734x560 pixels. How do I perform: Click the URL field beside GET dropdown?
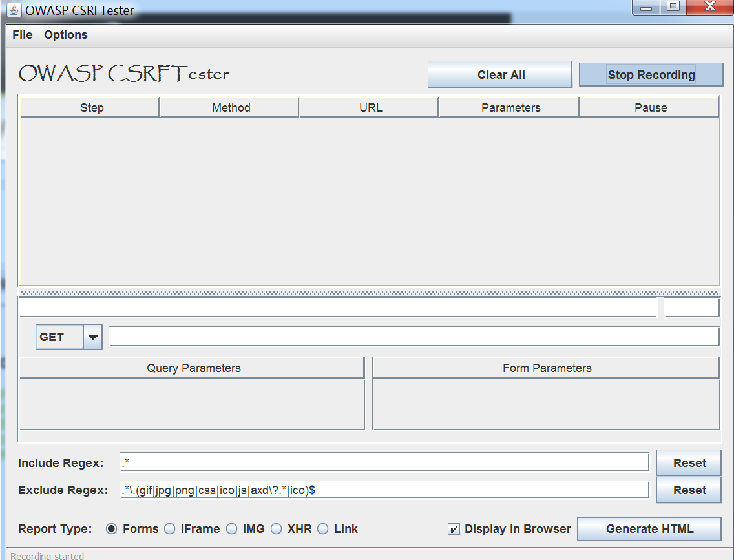click(x=414, y=337)
